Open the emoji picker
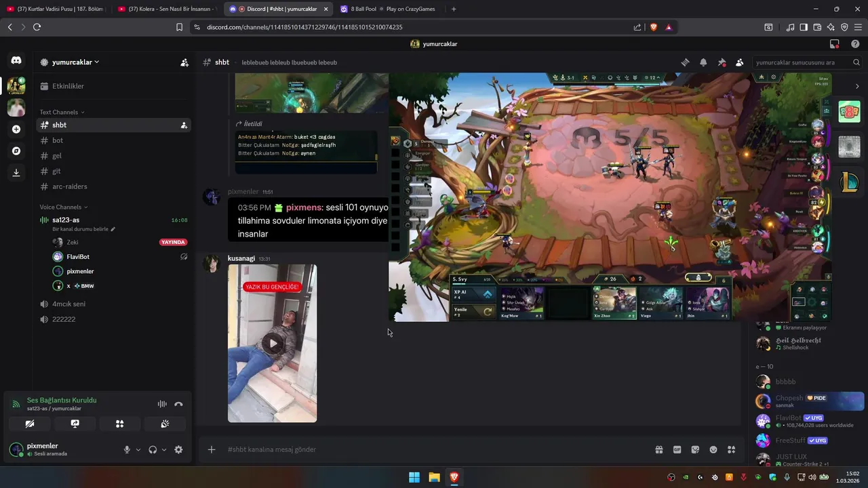 [x=713, y=449]
